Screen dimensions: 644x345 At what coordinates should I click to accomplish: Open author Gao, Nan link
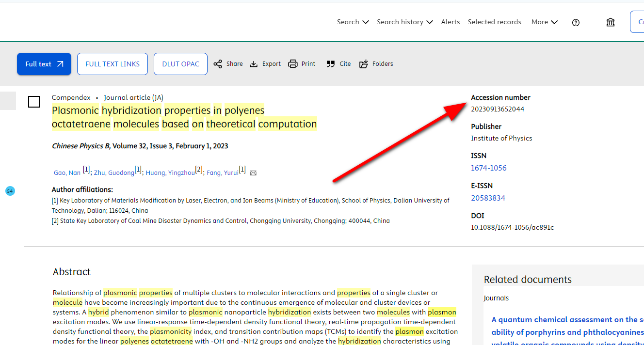click(67, 172)
